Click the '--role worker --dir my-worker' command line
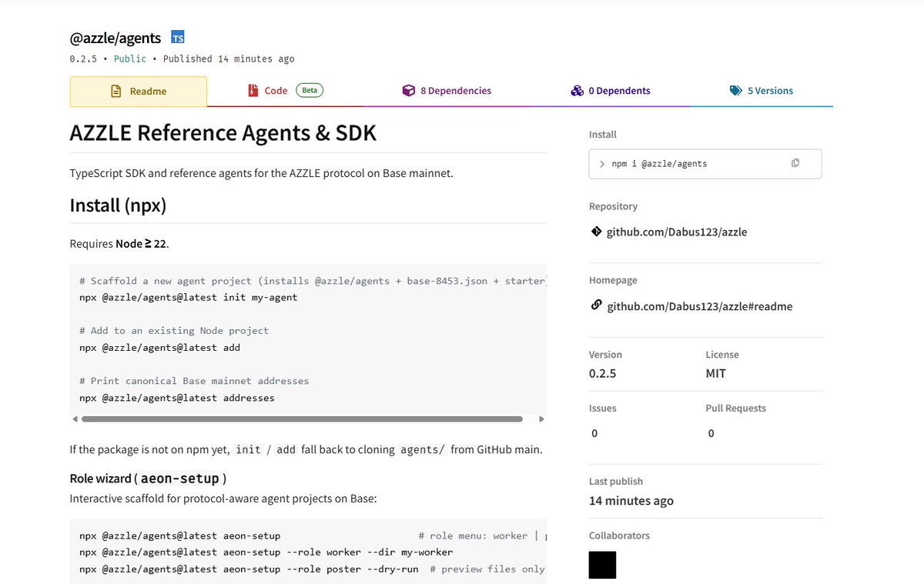 click(x=266, y=552)
